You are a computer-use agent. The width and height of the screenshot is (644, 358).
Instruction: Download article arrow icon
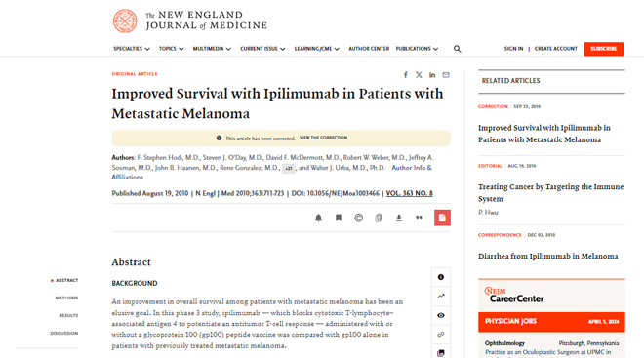pos(399,218)
